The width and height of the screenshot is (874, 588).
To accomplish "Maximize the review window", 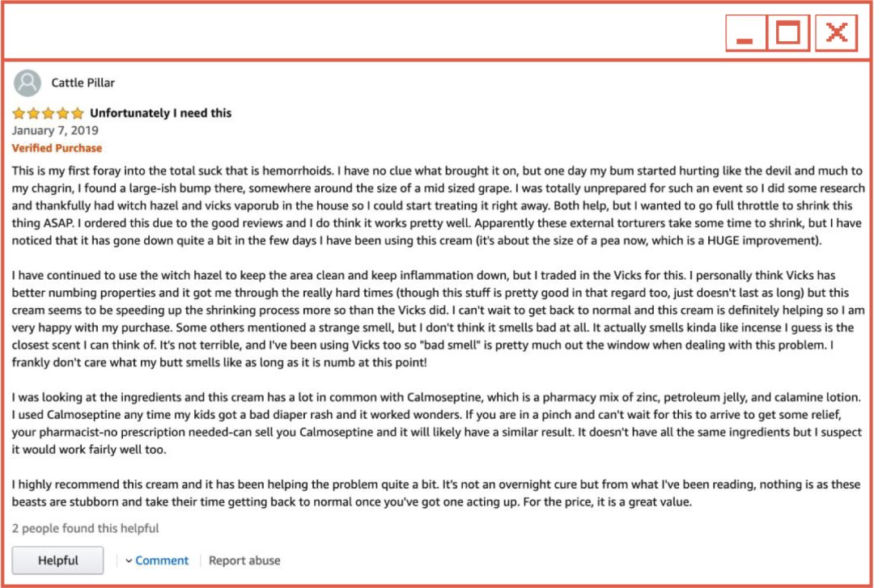I will 788,34.
